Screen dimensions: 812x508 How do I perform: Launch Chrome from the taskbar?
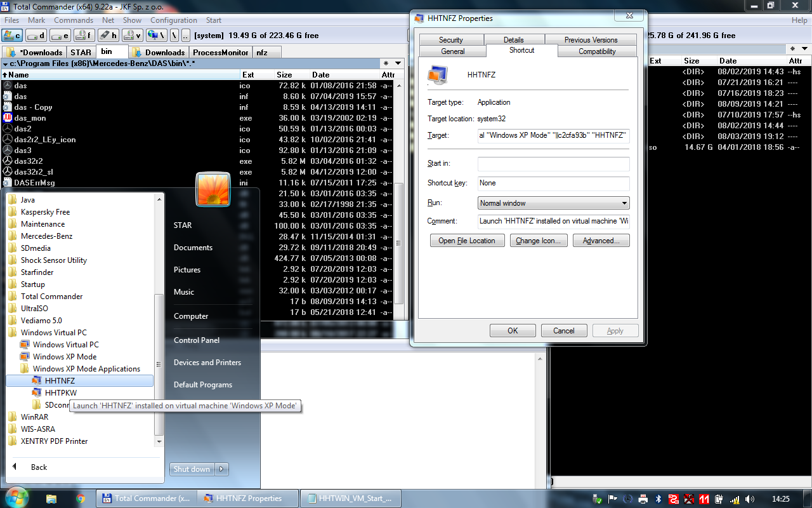coord(81,498)
